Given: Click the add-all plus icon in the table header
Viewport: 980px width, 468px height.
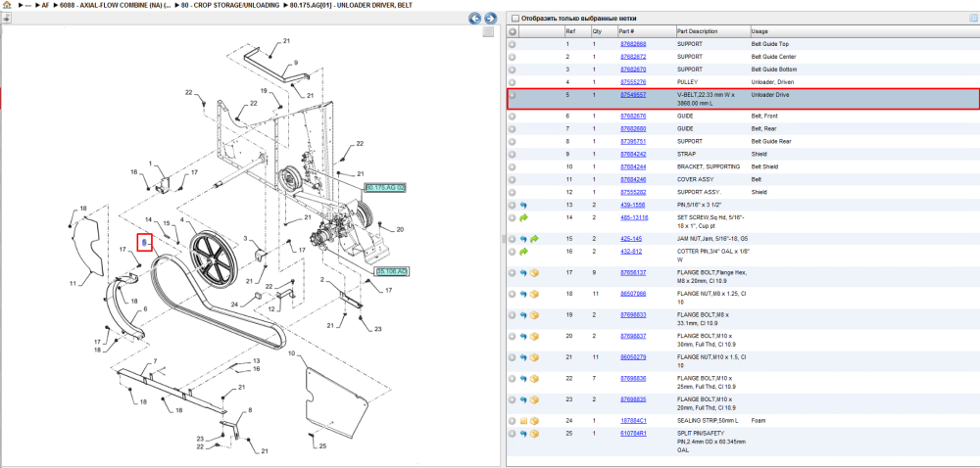Looking at the screenshot, I should click(x=512, y=31).
